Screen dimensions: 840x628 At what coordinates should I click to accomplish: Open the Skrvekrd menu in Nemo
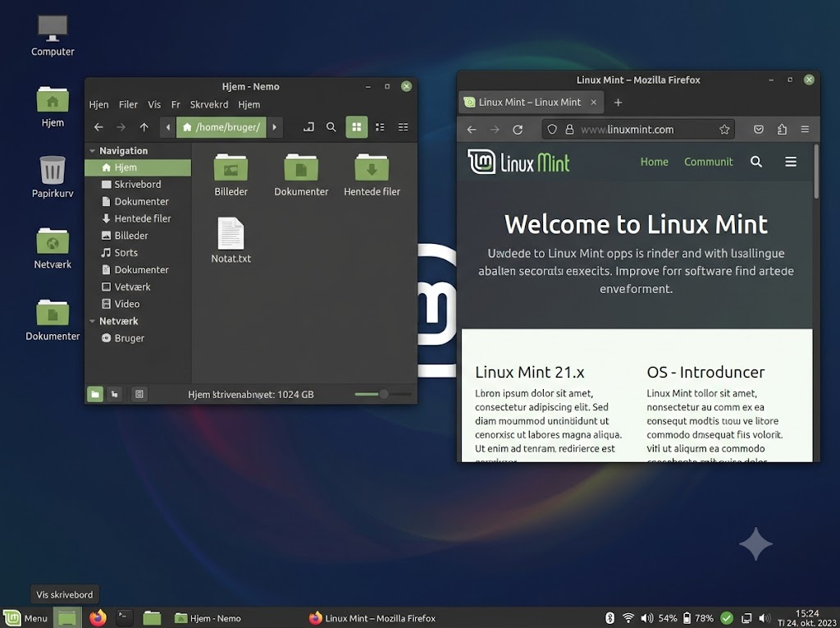click(209, 104)
